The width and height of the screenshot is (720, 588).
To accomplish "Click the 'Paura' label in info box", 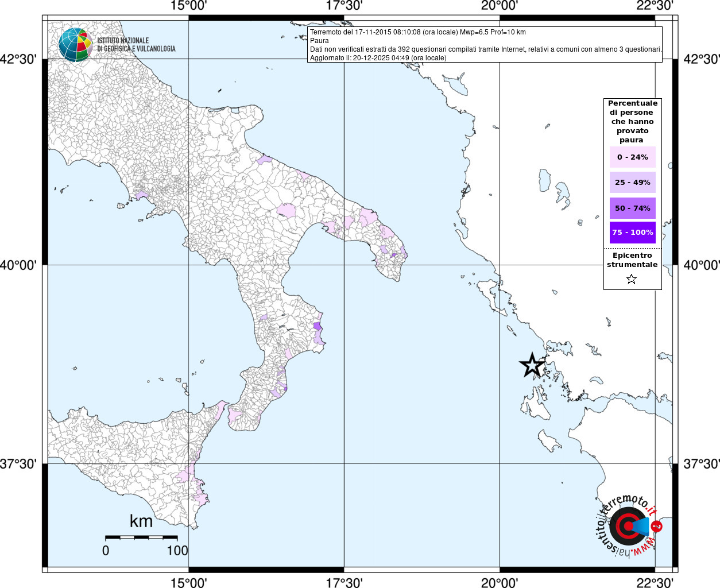I will point(320,41).
